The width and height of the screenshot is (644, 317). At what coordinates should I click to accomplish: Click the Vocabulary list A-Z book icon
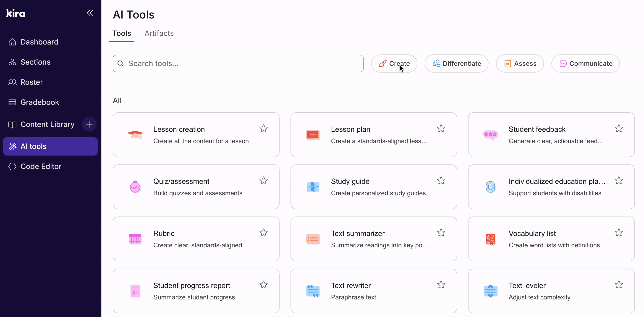tap(490, 239)
